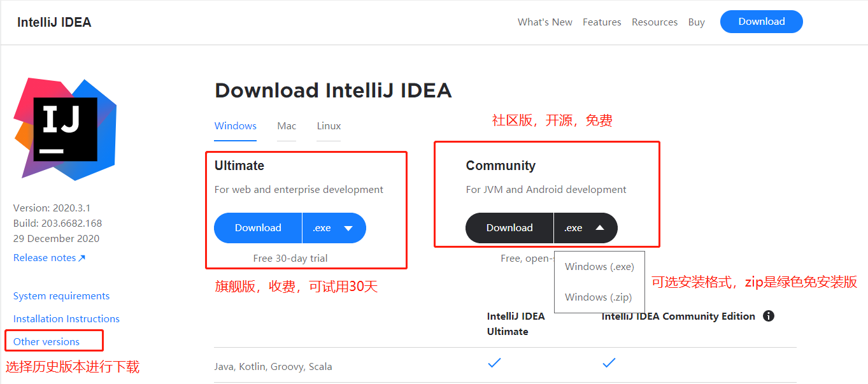Click the IntelliJ IDEA Ultimate column header
Screen dimensions: 868x384
coord(516,324)
